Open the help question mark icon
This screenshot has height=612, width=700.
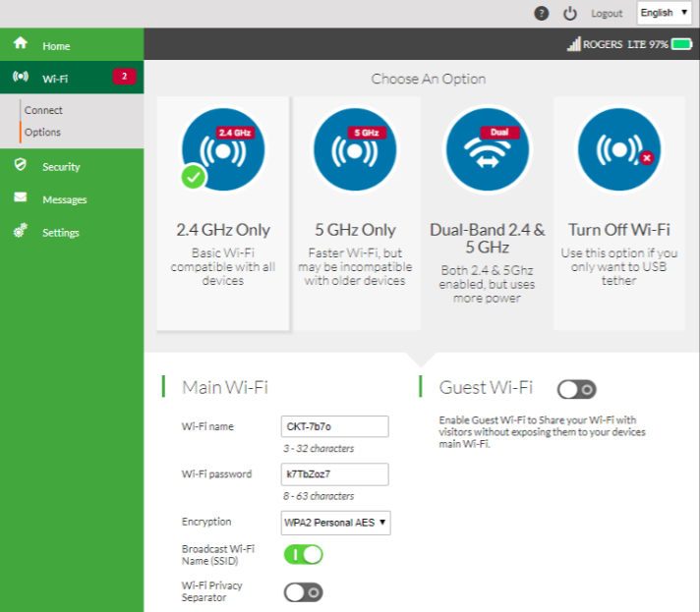[x=541, y=14]
